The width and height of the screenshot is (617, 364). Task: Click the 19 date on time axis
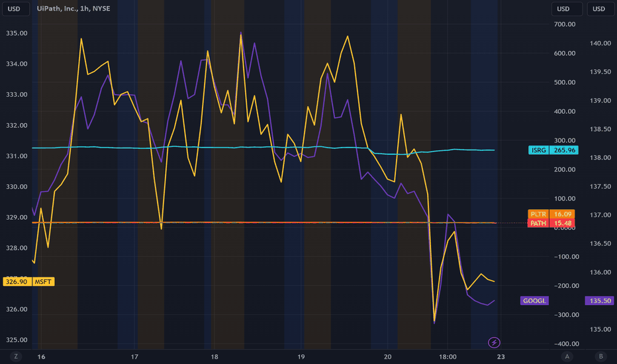pos(301,357)
